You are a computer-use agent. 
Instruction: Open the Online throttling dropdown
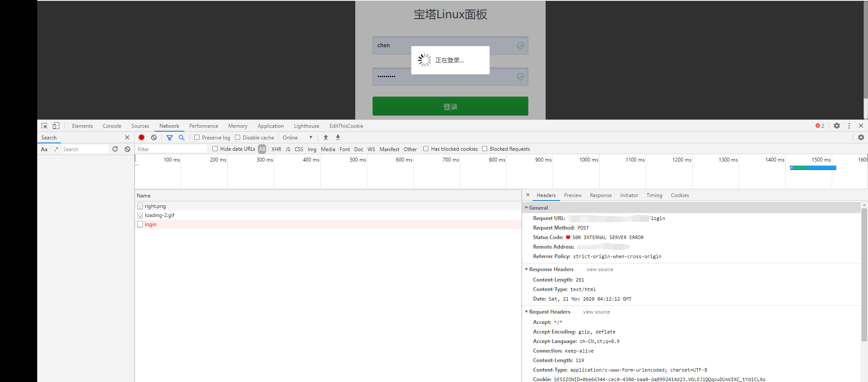point(298,137)
